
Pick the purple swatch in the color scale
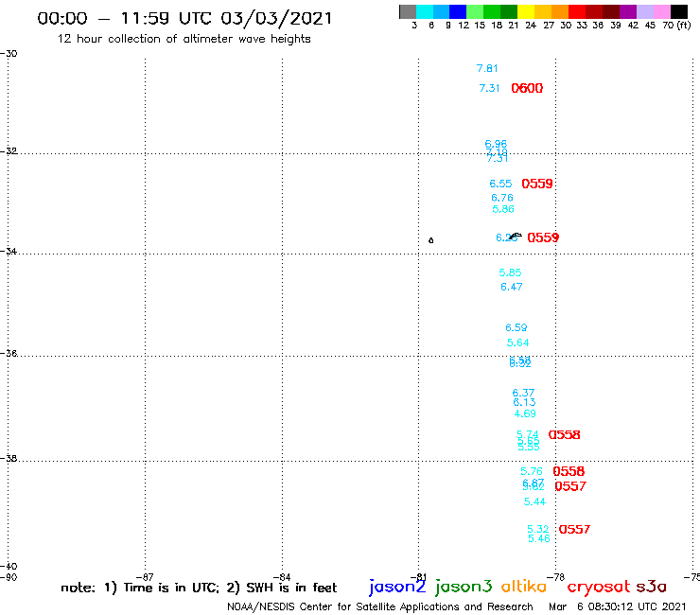(x=628, y=11)
